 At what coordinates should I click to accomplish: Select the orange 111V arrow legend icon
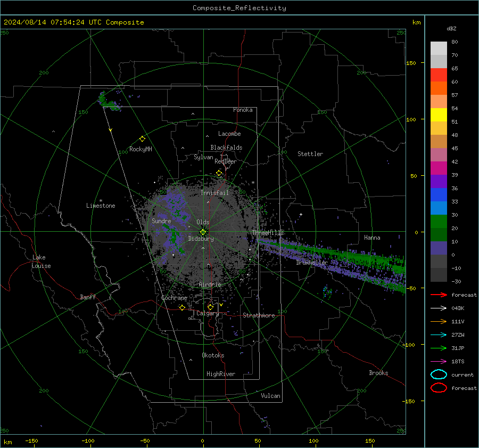[x=439, y=321]
